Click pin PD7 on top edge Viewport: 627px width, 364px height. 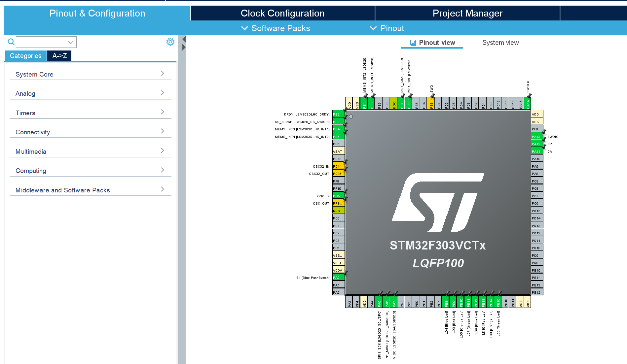point(438,103)
